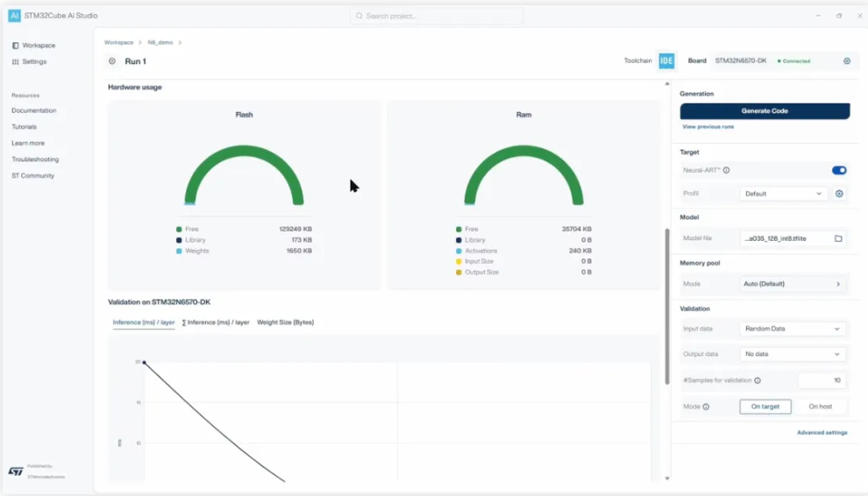The image size is (868, 496).
Task: Open Learn more resource link
Action: click(x=28, y=143)
